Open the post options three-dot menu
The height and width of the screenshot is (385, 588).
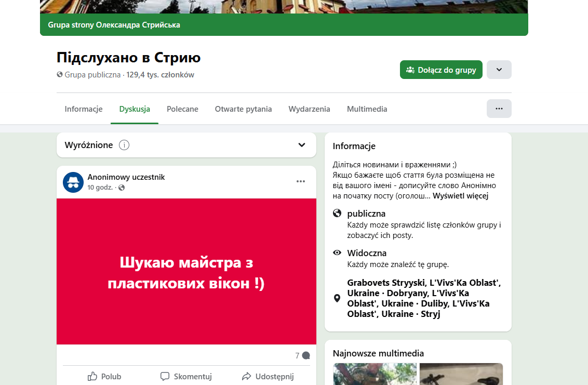coord(301,181)
